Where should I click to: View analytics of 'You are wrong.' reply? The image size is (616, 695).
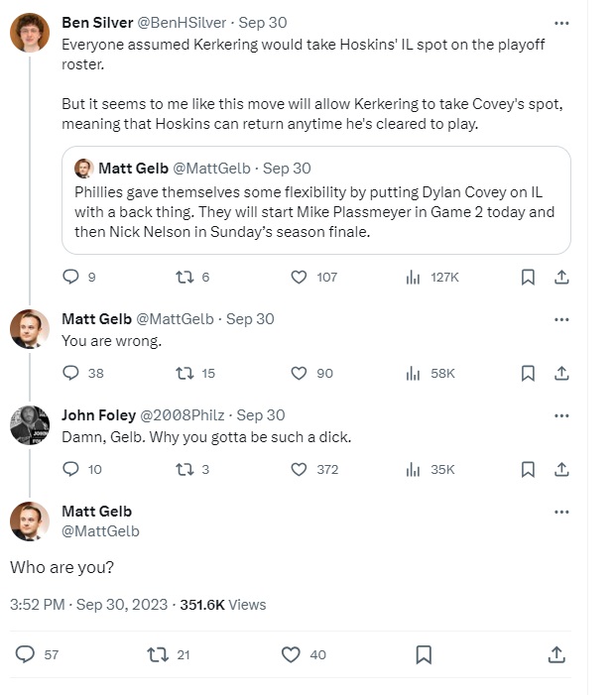pyautogui.click(x=414, y=373)
